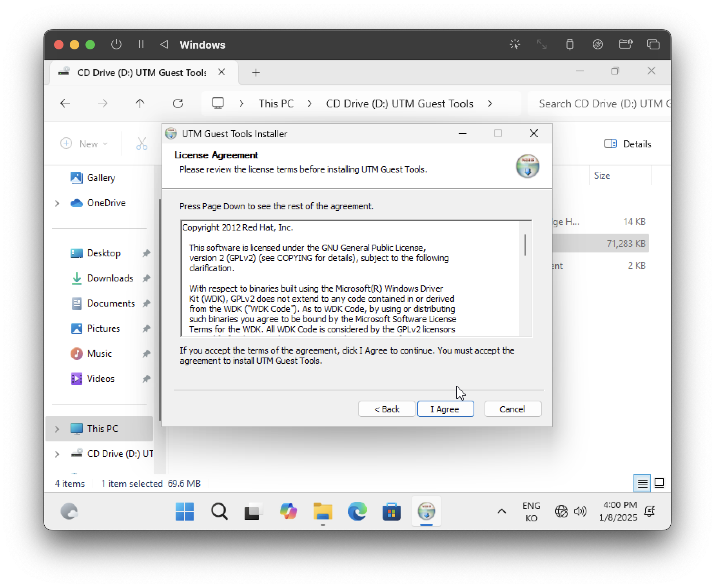Click the UTM windows icon in toolbar

coord(653,44)
